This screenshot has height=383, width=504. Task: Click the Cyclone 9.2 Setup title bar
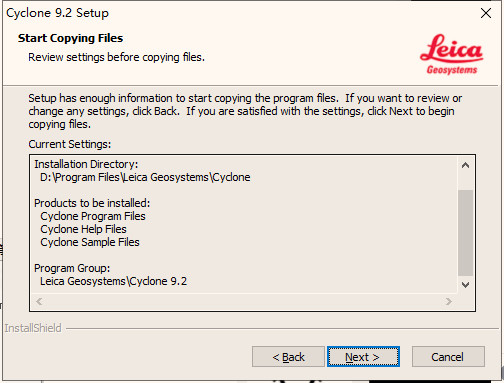(233, 13)
